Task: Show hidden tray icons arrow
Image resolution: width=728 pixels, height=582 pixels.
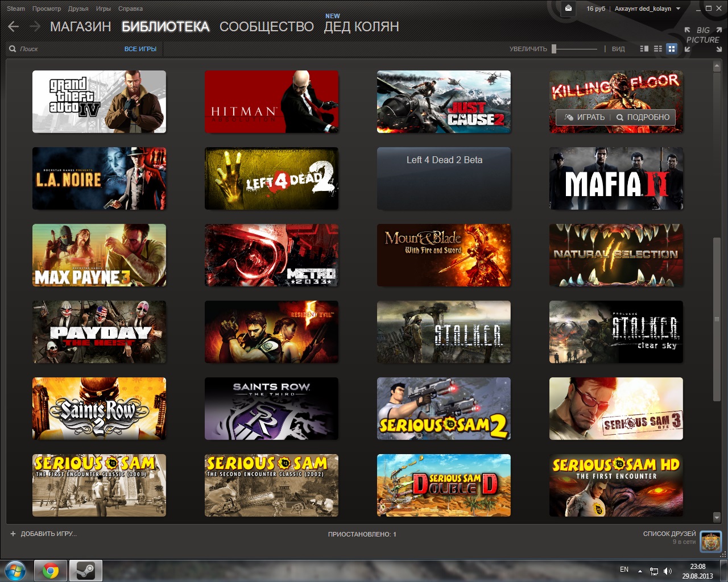Action: (640, 571)
